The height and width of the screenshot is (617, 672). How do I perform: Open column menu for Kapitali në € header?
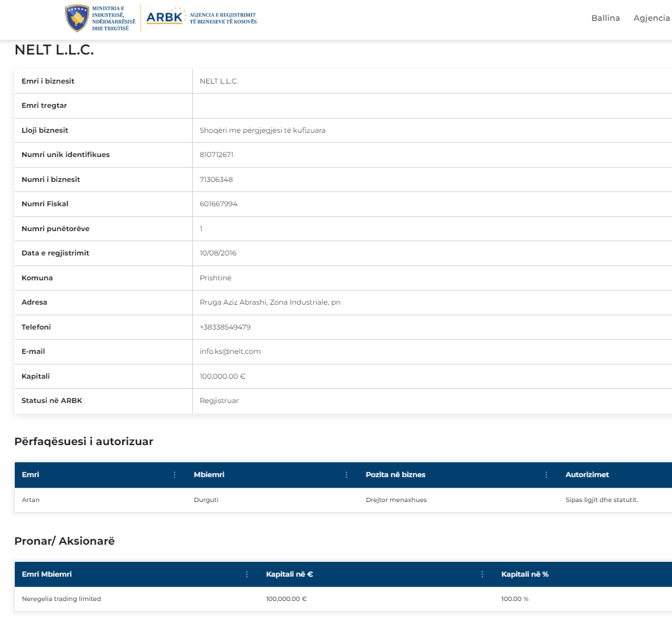[x=482, y=574]
